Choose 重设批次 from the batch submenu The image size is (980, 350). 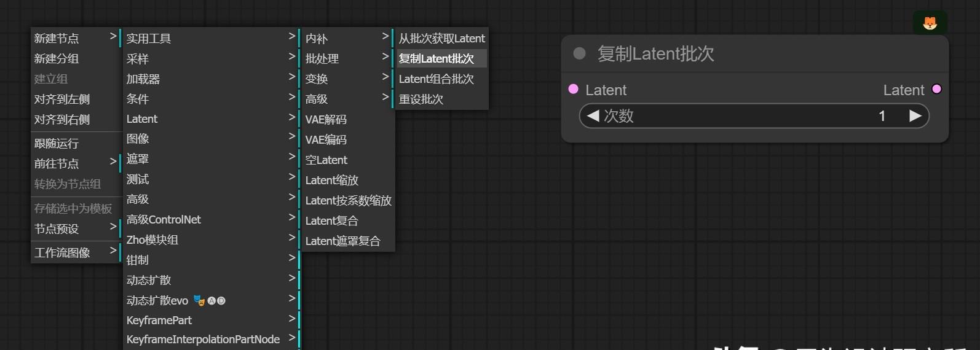pyautogui.click(x=421, y=99)
